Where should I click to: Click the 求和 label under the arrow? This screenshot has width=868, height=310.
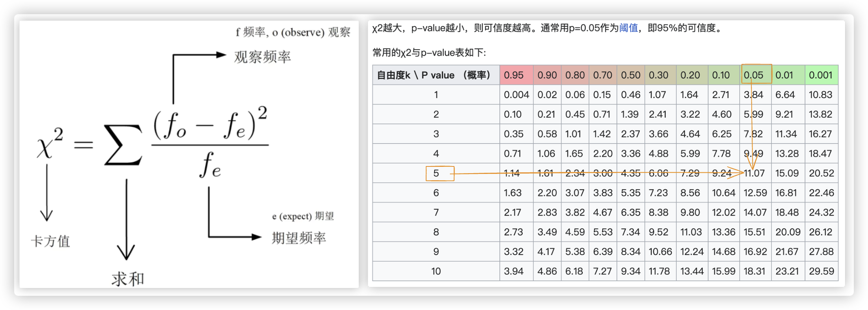point(128,279)
